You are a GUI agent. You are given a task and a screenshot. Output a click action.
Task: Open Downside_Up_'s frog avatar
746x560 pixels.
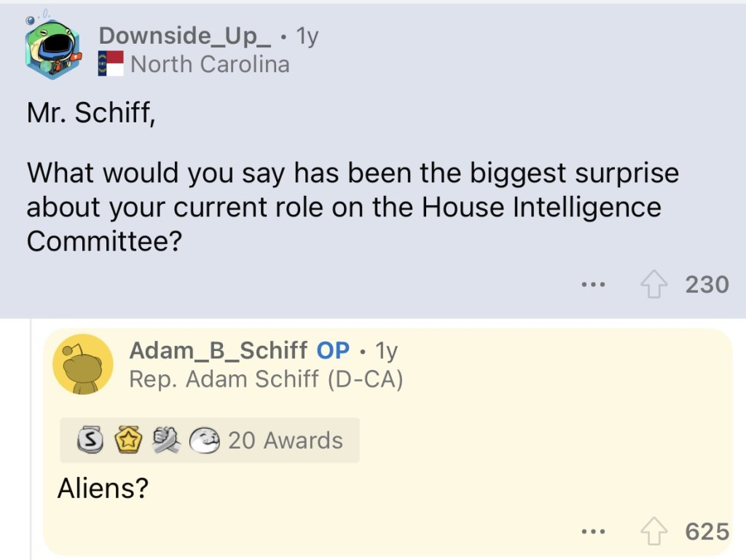(50, 50)
